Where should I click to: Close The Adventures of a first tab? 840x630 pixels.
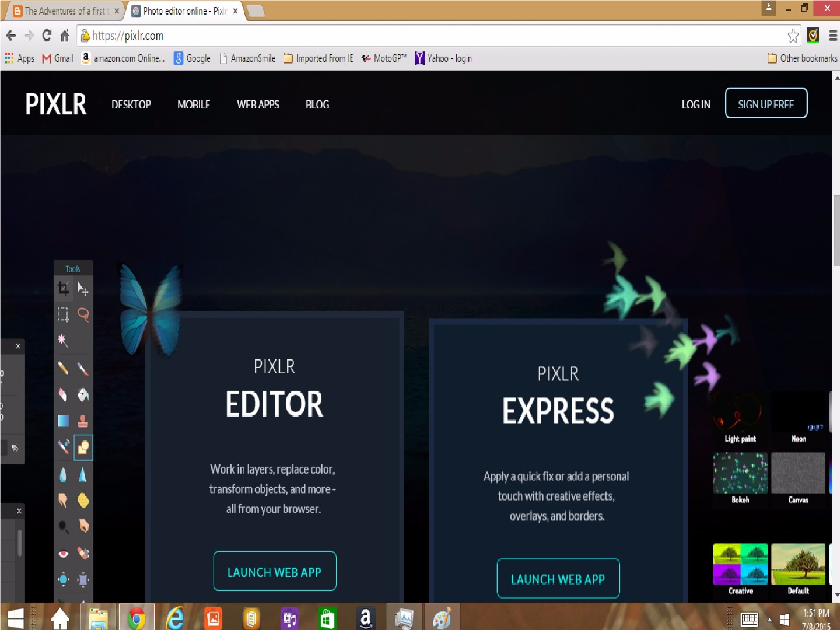[117, 10]
